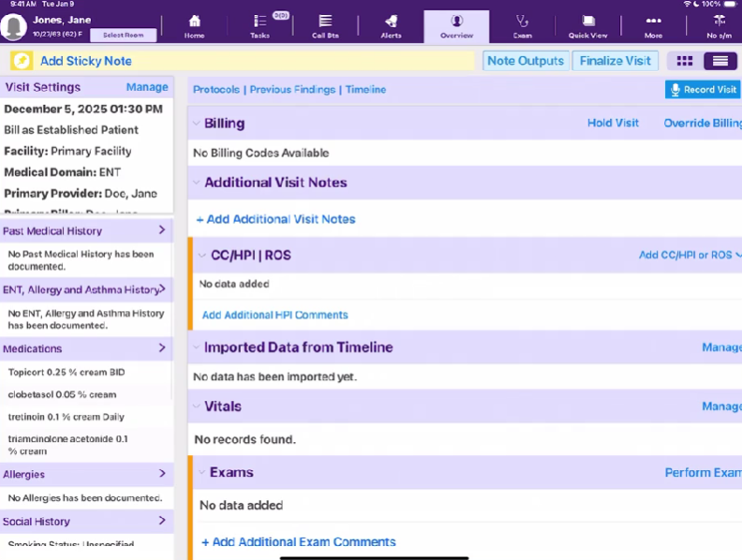This screenshot has height=560, width=742.
Task: Open the More ellipsis menu
Action: (654, 21)
